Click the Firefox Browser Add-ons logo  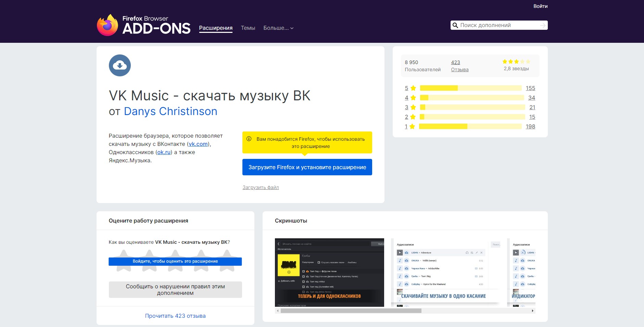coord(144,25)
